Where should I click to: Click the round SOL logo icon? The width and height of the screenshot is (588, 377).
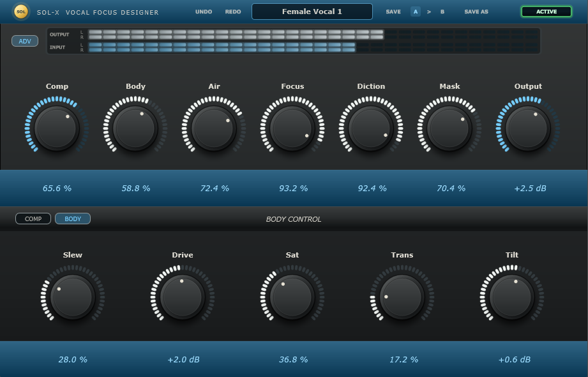point(21,12)
